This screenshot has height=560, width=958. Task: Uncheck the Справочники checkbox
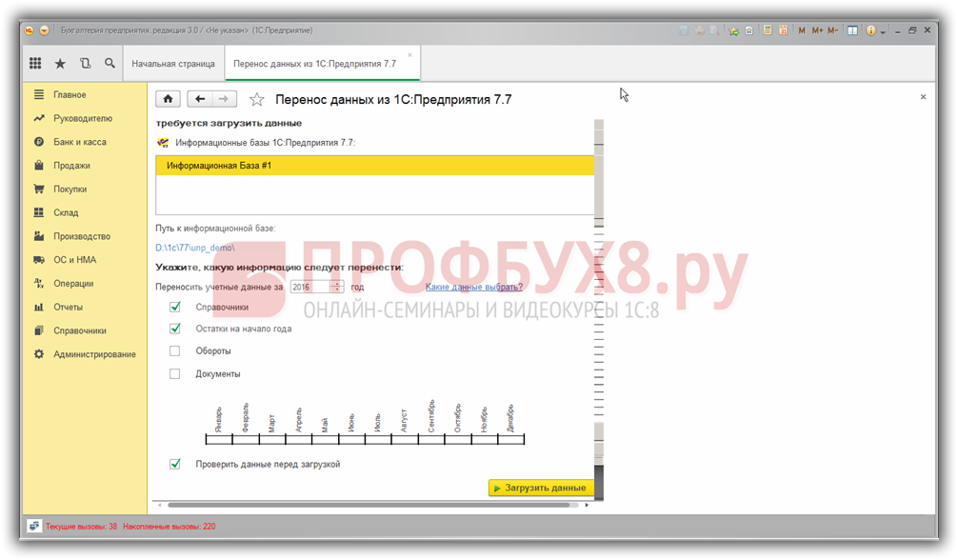pos(175,307)
